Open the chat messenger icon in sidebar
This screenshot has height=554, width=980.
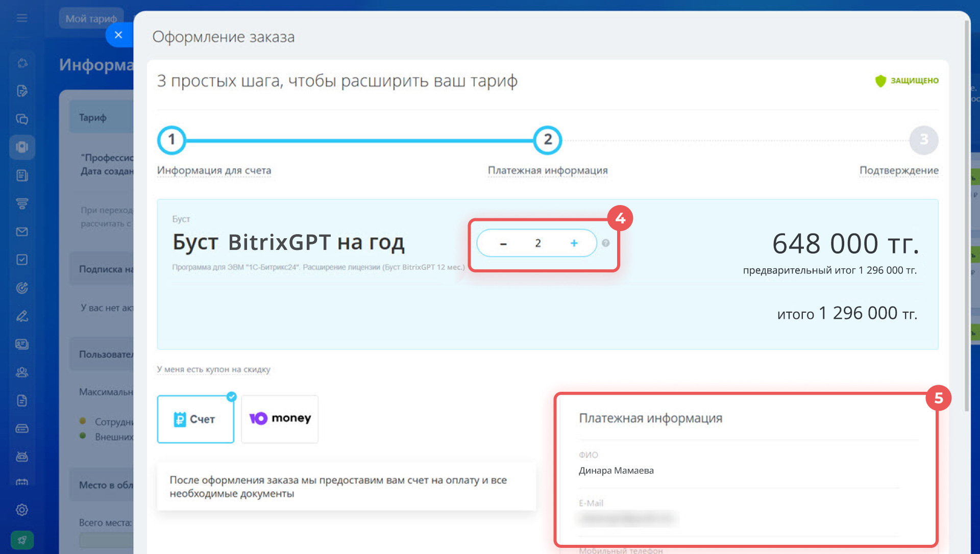point(22,119)
